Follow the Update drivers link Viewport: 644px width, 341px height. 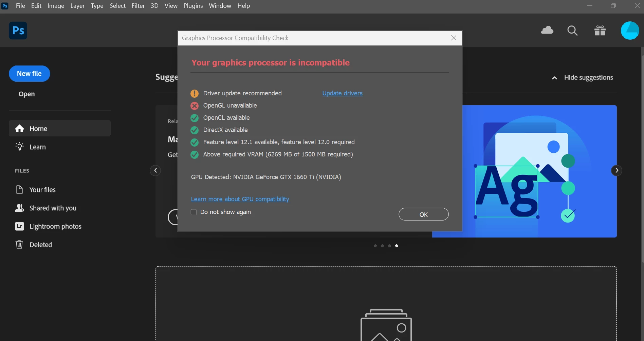342,93
